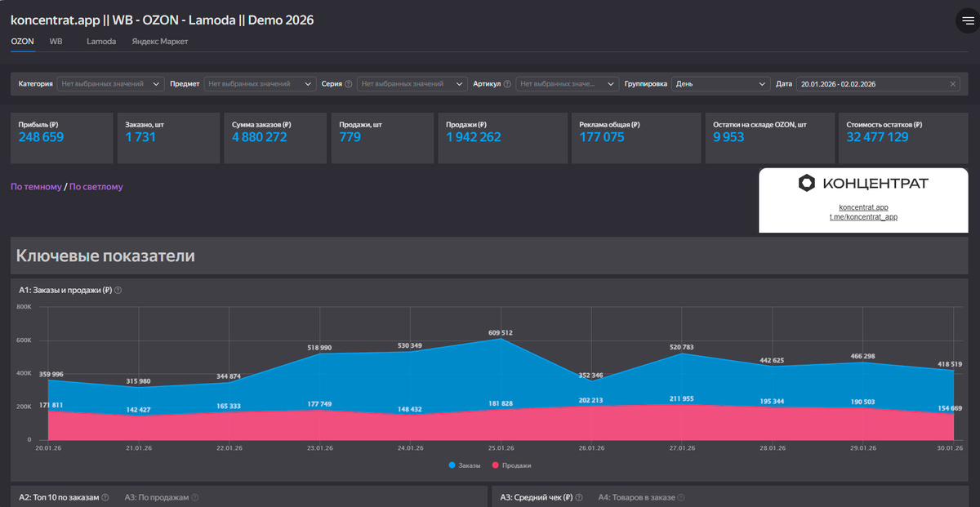Switch to the A3: По продажам tab
This screenshot has height=507, width=980.
click(x=157, y=497)
